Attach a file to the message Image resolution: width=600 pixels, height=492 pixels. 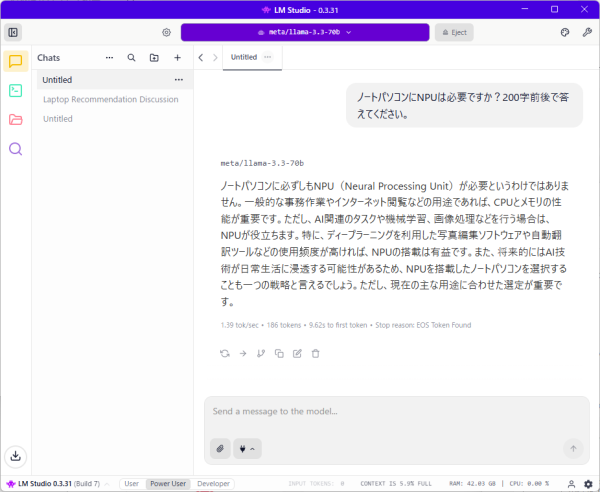[x=220, y=448]
